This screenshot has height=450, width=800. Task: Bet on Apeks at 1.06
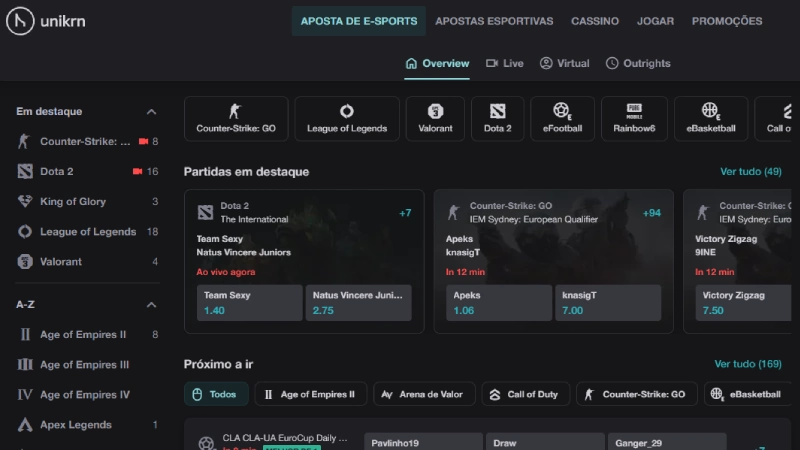[499, 303]
